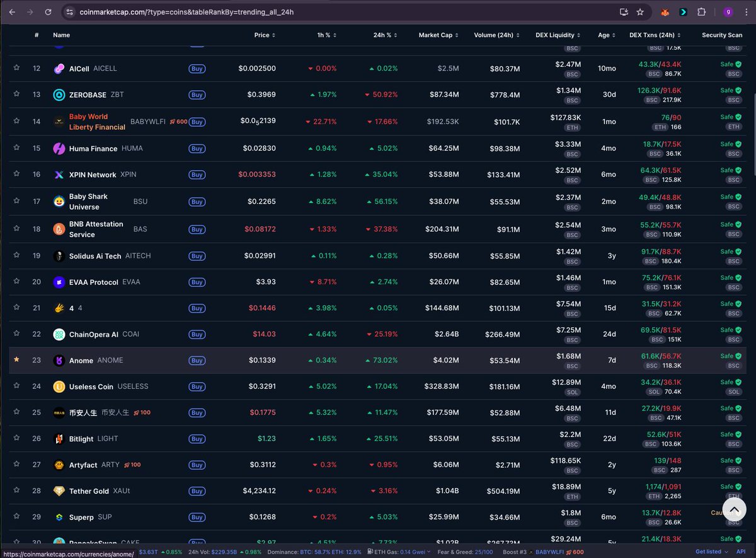Click the Buy button for ChainOpera AI
Screen dimensions: 756x558
pos(197,335)
